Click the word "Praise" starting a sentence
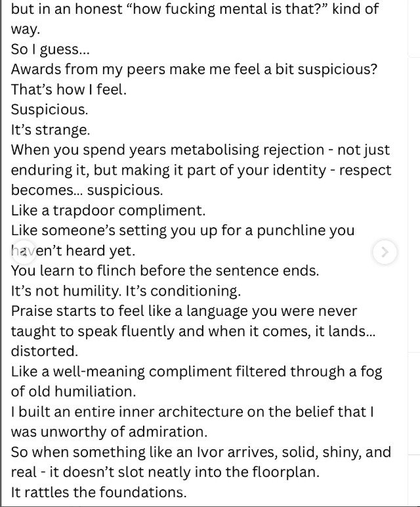 pos(31,311)
